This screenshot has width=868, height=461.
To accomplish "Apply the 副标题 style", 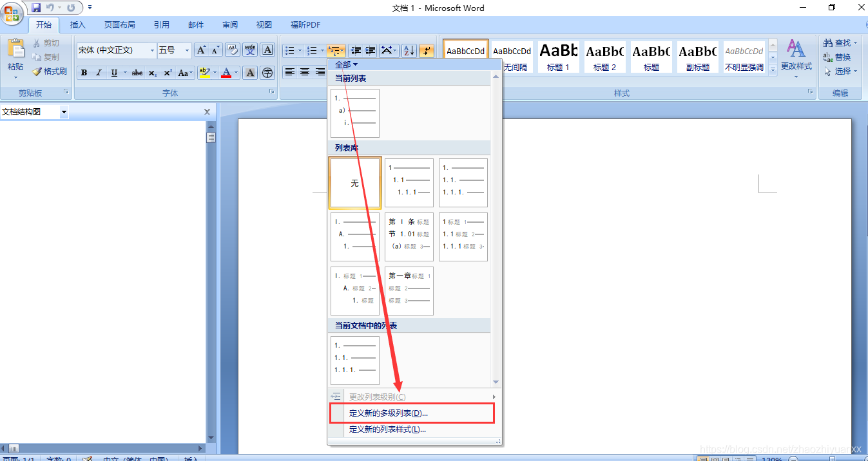I will click(698, 57).
